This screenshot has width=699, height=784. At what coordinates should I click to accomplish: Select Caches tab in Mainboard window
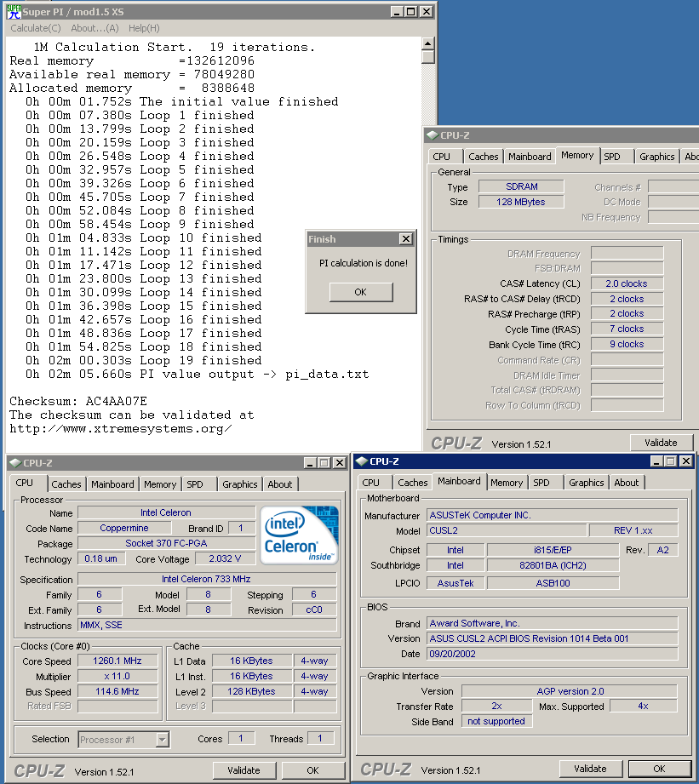(412, 483)
